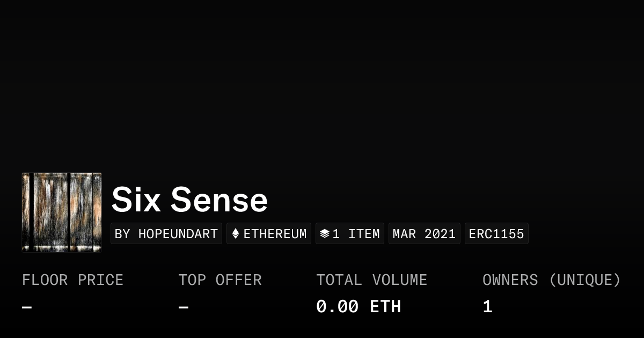Click the TOP OFFER label
The width and height of the screenshot is (644, 338).
[x=220, y=280]
